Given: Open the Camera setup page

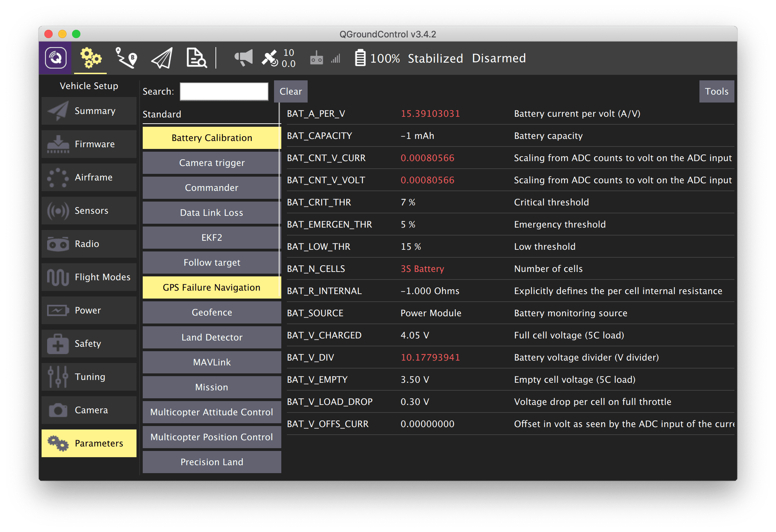Looking at the screenshot, I should pos(89,410).
